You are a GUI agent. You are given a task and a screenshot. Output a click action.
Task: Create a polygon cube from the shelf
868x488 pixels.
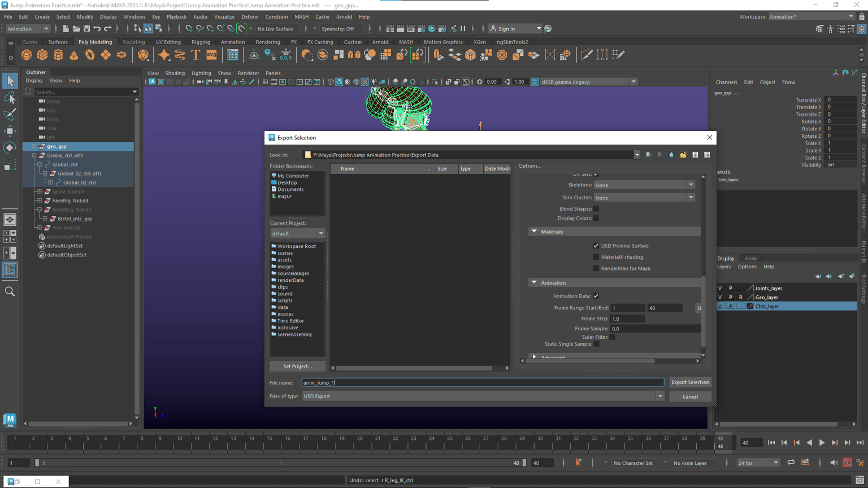(42, 55)
